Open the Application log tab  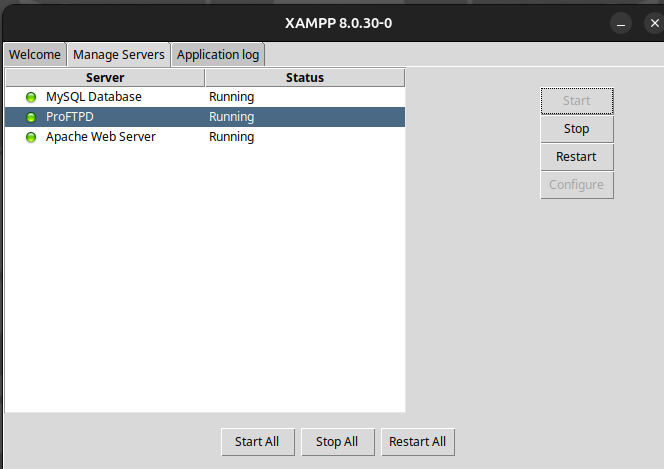[218, 55]
